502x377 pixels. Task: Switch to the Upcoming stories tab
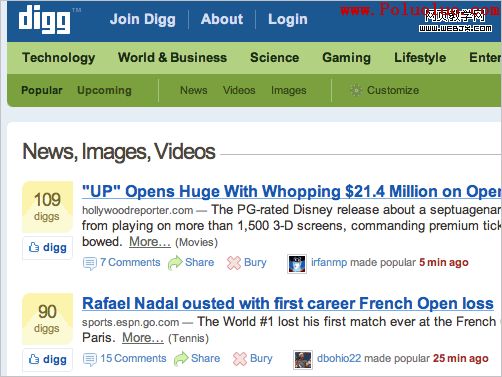pos(104,90)
